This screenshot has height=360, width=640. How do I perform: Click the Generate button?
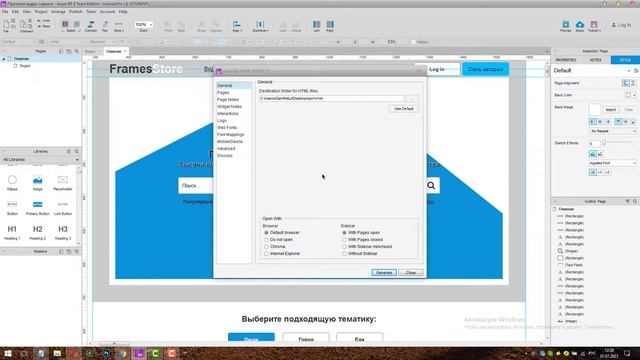click(x=384, y=272)
